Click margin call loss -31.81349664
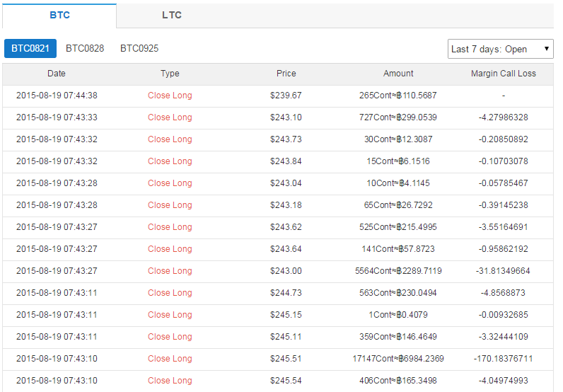 pyautogui.click(x=503, y=271)
